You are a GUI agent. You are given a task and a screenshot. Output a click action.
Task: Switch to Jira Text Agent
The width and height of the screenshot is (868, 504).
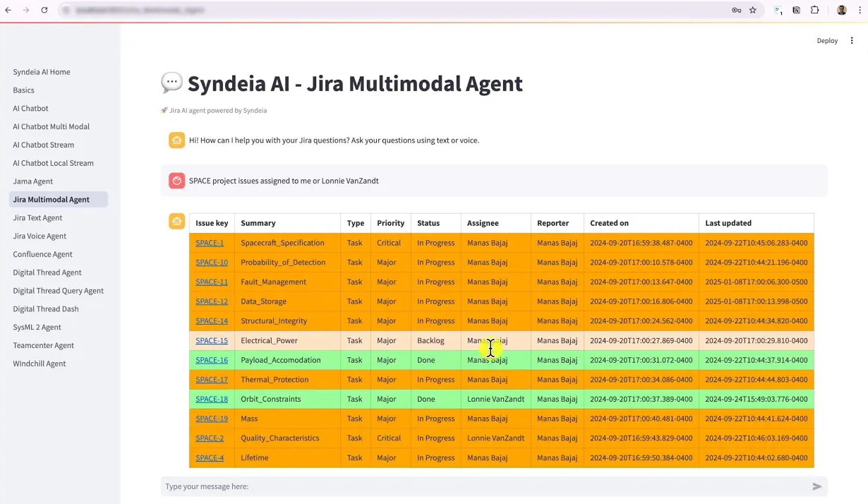pos(38,218)
